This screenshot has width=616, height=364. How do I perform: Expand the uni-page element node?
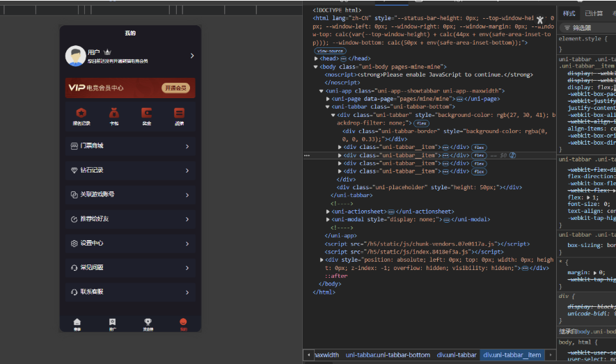(x=328, y=99)
